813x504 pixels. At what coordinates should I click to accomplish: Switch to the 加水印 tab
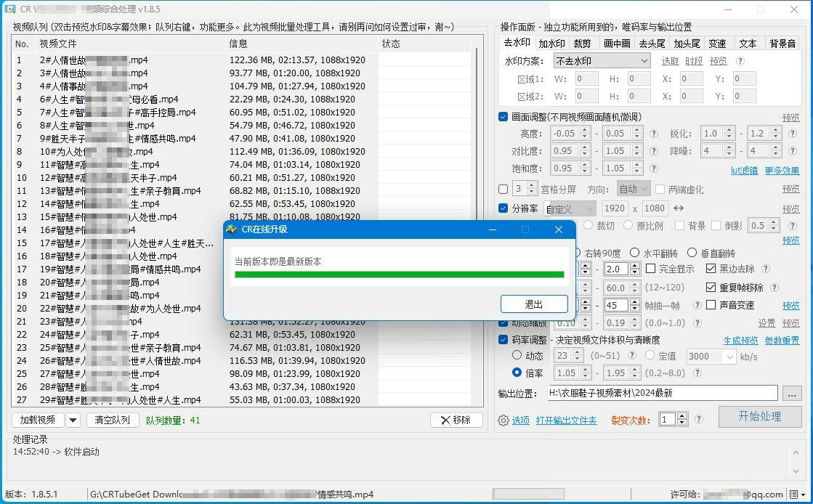click(x=551, y=44)
